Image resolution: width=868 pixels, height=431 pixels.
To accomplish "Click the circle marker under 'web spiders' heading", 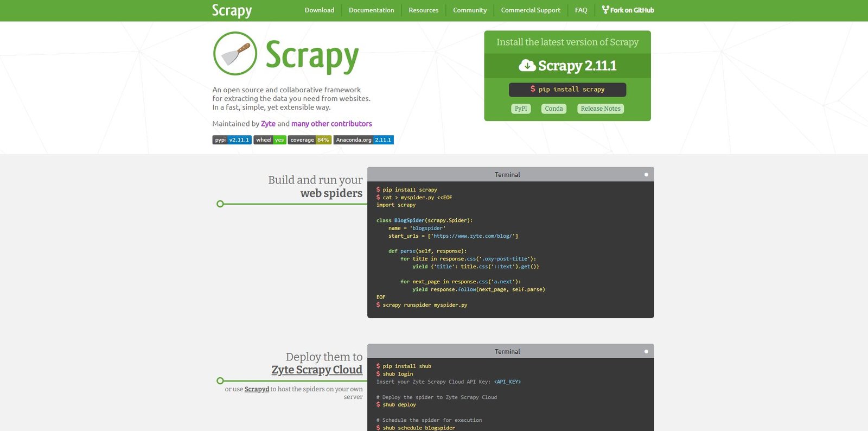I will pyautogui.click(x=220, y=204).
